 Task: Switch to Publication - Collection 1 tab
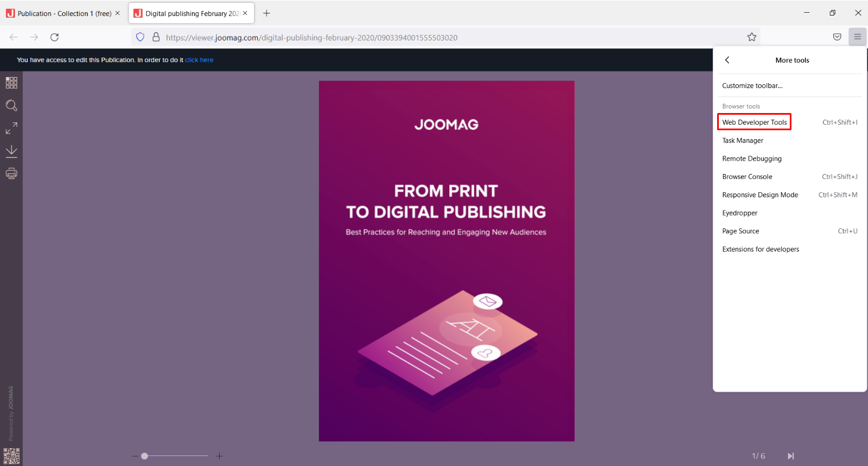coord(64,13)
